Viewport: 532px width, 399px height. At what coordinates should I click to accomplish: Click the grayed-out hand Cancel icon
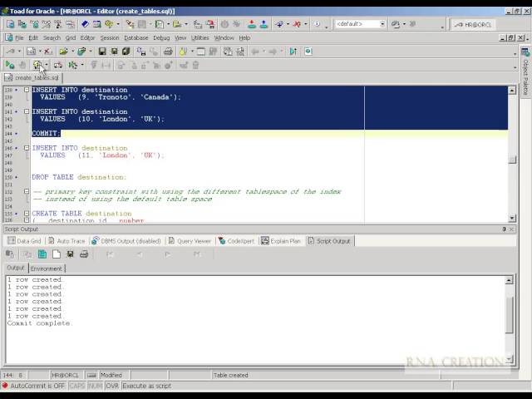[x=22, y=65]
